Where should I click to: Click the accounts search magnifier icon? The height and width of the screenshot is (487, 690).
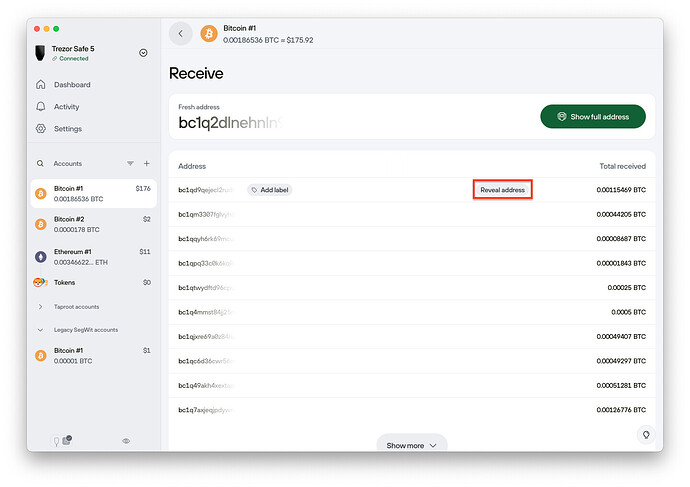click(x=40, y=163)
